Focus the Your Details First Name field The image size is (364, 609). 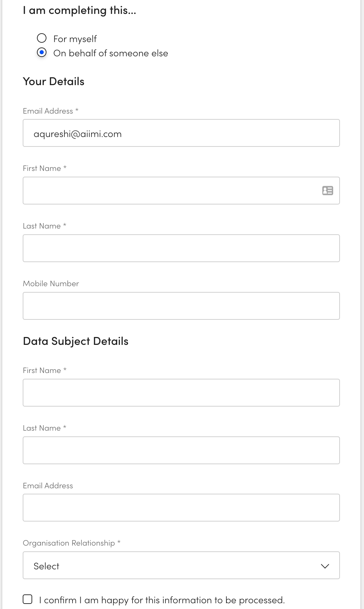[x=169, y=191]
